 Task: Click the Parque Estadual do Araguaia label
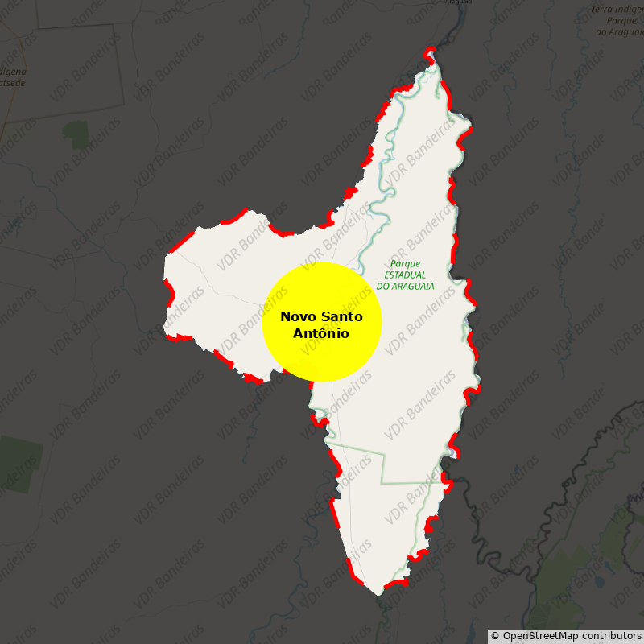coord(405,275)
